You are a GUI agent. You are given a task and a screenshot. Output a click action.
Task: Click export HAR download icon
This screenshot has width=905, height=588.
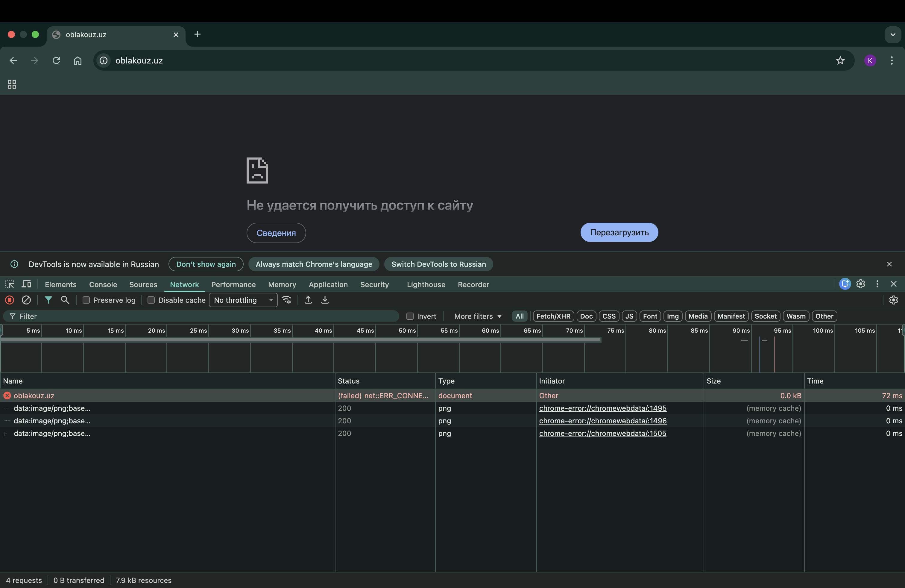tap(325, 300)
